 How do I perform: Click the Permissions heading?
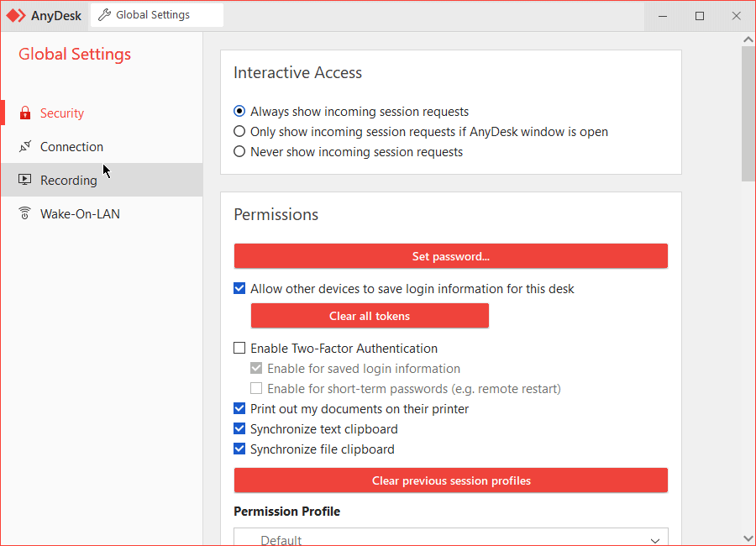point(276,215)
